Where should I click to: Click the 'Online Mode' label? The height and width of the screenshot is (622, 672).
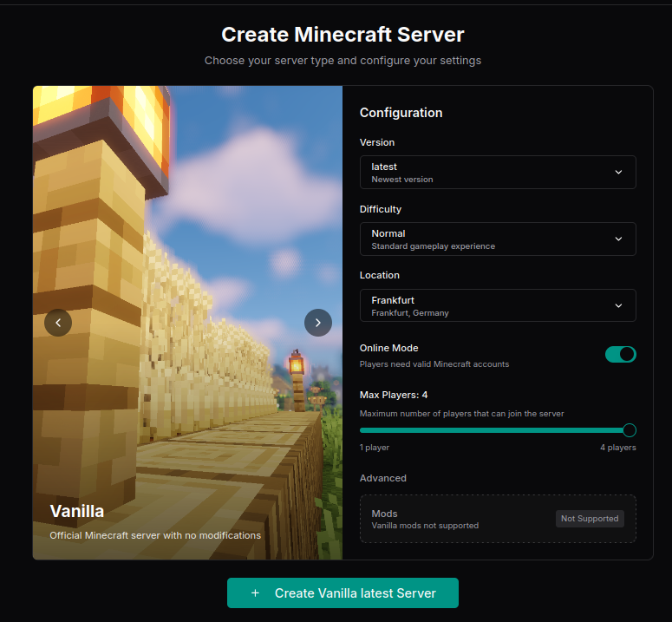(388, 348)
